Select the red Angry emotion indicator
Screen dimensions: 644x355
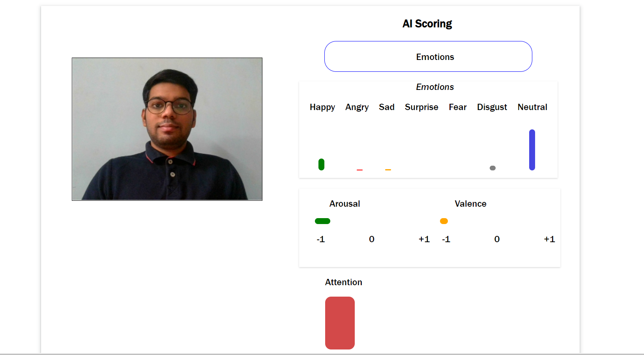tap(359, 170)
